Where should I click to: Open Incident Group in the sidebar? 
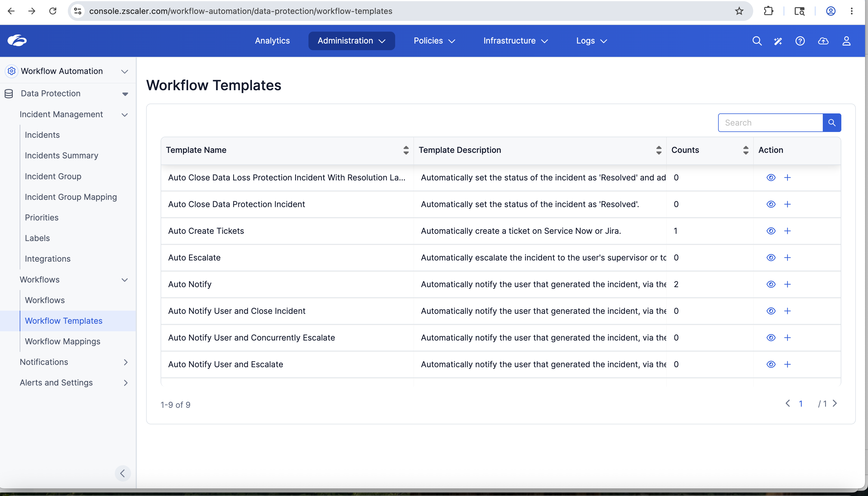(x=53, y=176)
